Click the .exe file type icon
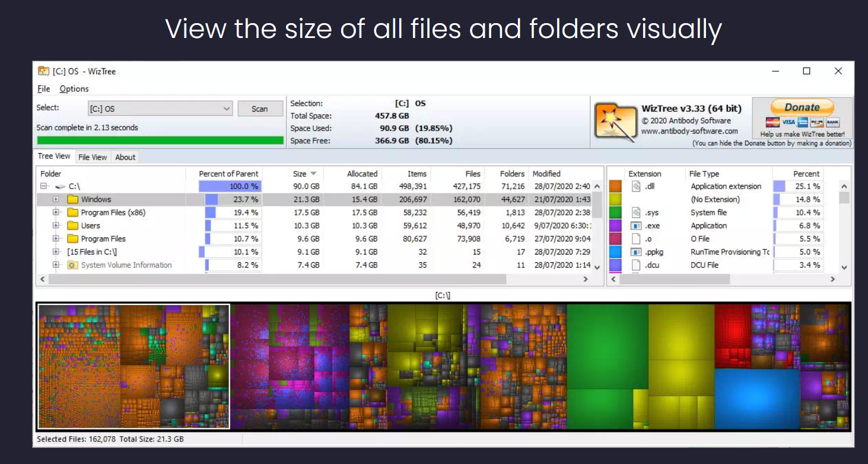The width and height of the screenshot is (868, 464). tap(636, 225)
